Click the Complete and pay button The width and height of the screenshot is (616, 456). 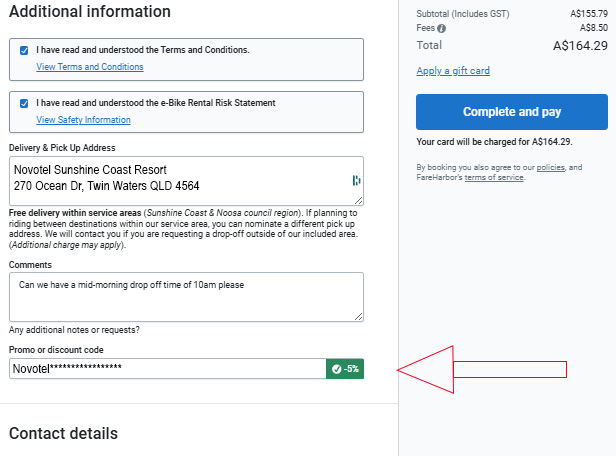tap(512, 112)
